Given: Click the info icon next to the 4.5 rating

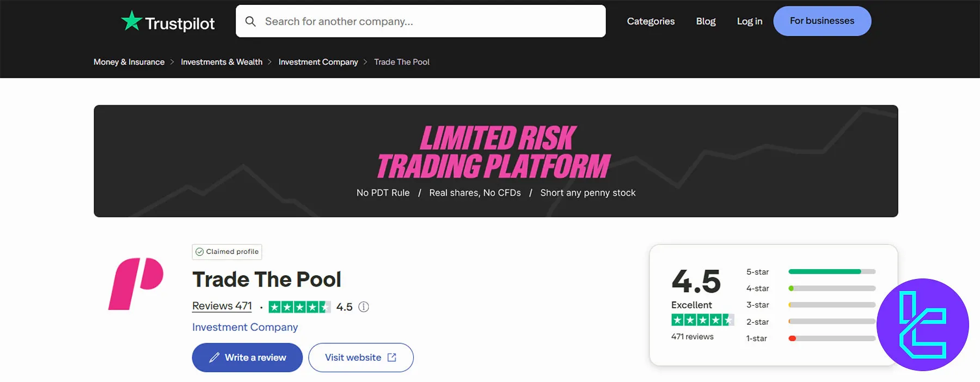Looking at the screenshot, I should [363, 306].
